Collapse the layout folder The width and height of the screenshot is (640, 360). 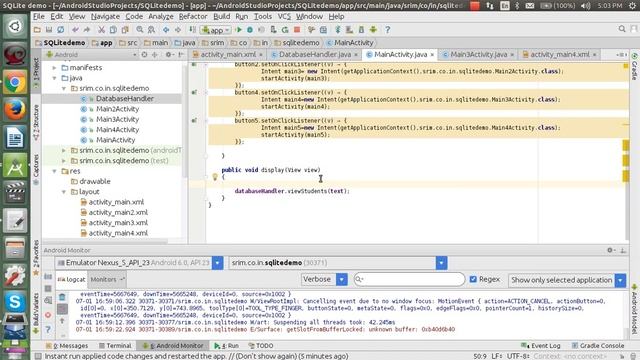64,191
